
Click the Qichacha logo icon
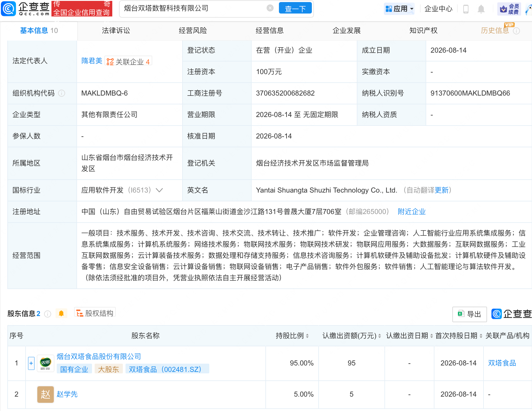8,9
